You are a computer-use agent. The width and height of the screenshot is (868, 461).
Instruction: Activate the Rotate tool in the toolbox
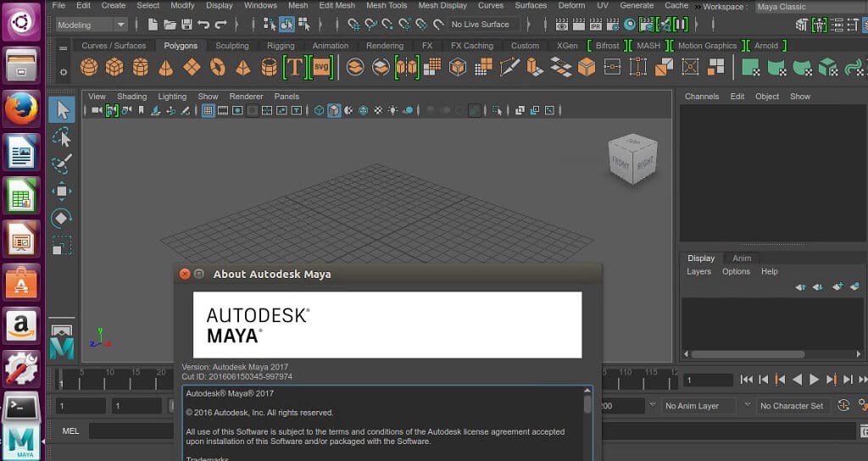click(x=62, y=218)
